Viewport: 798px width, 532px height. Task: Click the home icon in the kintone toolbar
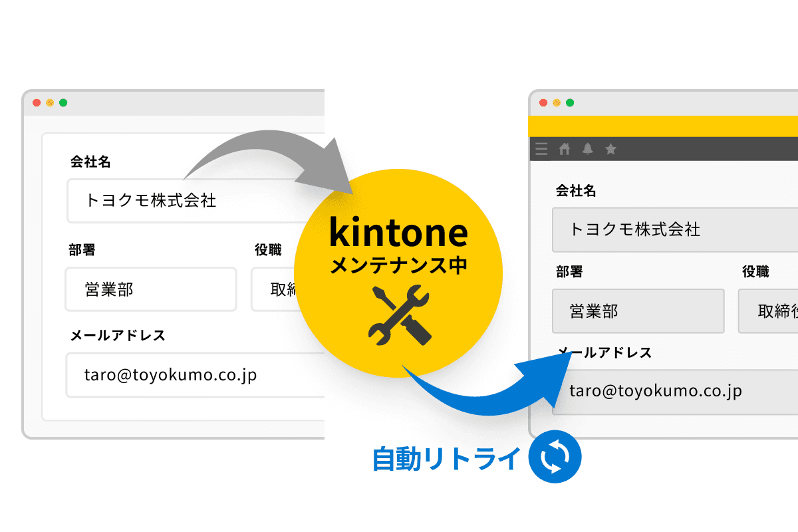(x=564, y=149)
